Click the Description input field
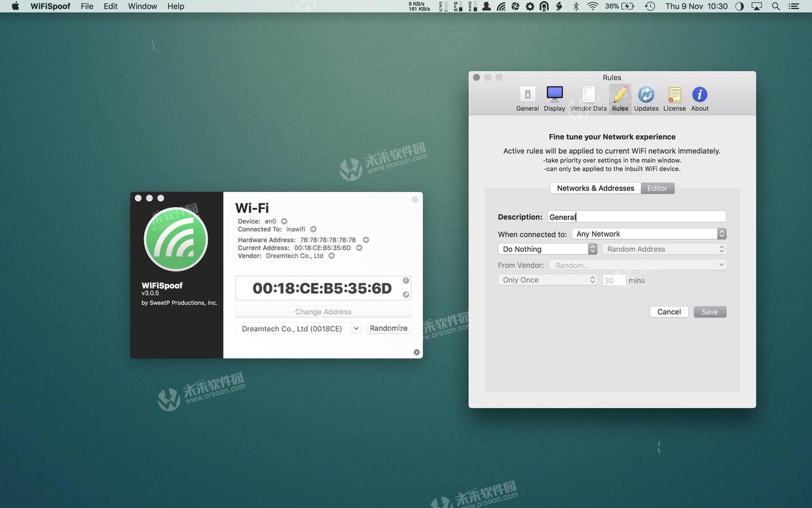812x508 pixels. tap(637, 216)
